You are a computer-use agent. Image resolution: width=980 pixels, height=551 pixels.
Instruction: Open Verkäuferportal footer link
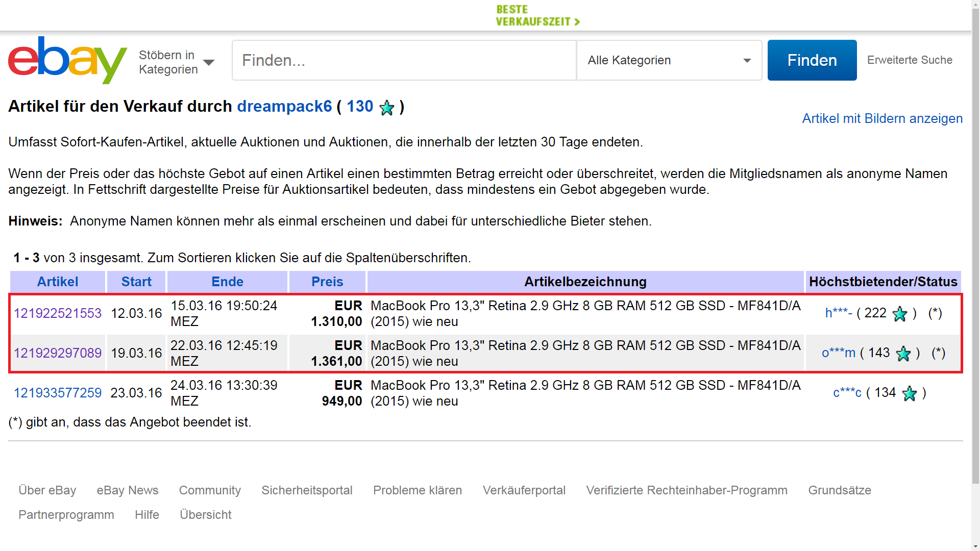click(524, 490)
